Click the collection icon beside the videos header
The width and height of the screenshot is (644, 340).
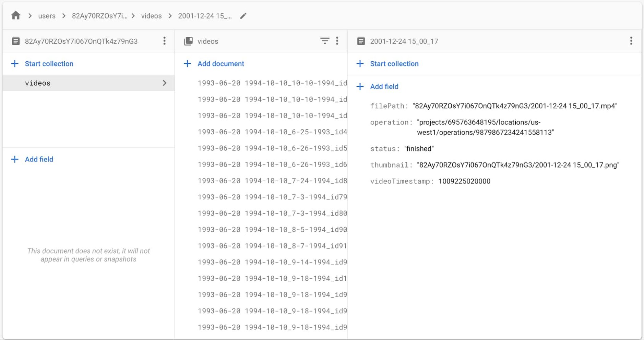tap(188, 41)
